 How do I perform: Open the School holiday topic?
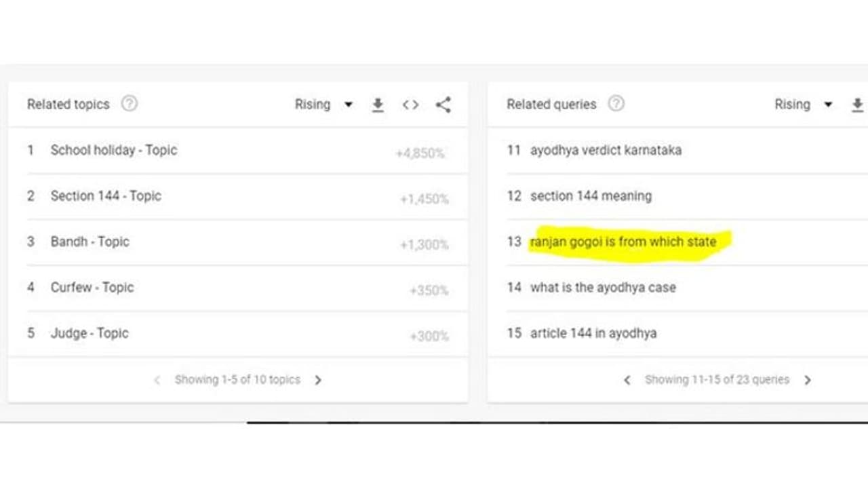pos(113,150)
